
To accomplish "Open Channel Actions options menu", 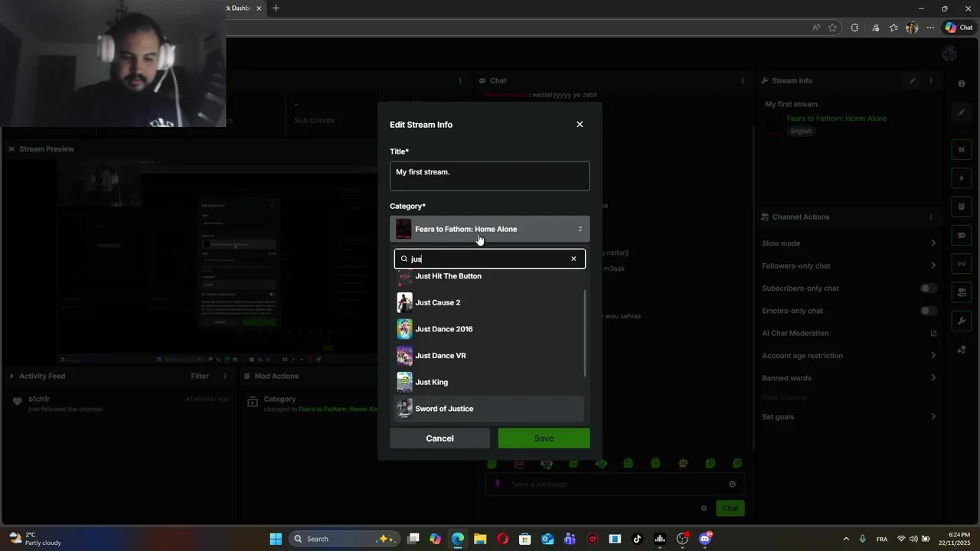I will pyautogui.click(x=931, y=217).
